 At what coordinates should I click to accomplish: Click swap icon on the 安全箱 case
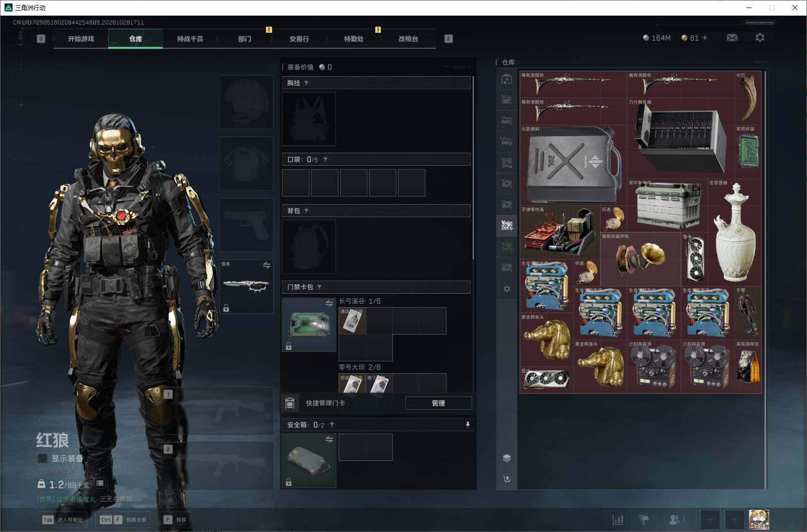tap(329, 439)
